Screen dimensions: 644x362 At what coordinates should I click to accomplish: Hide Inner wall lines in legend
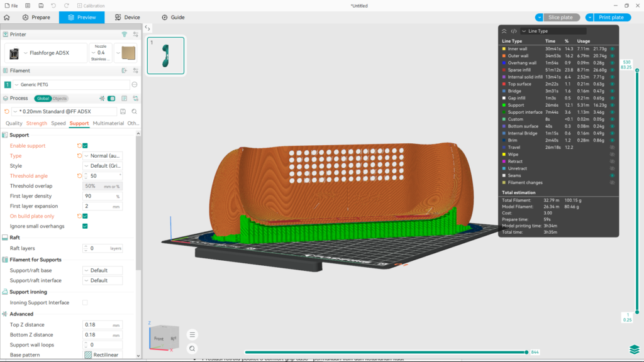coord(612,49)
